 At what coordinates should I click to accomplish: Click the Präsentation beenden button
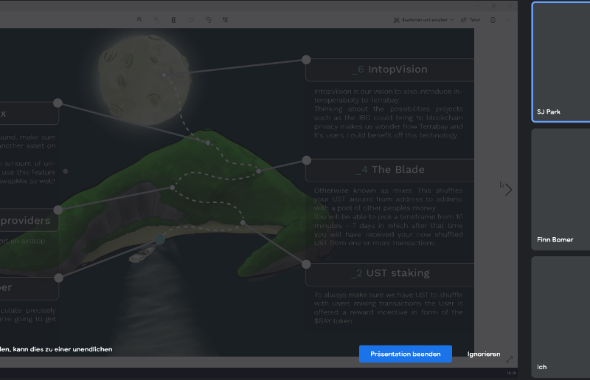pos(405,354)
